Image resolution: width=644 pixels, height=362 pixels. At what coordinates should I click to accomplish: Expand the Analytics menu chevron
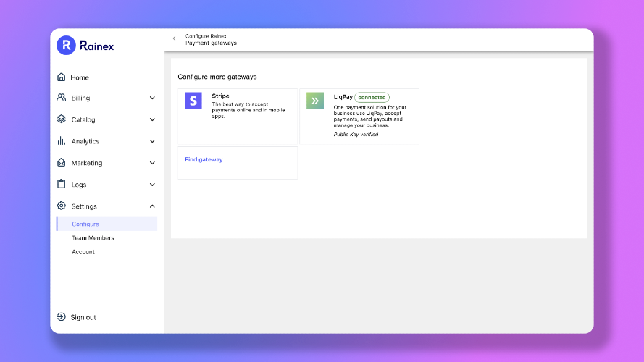[x=152, y=141]
